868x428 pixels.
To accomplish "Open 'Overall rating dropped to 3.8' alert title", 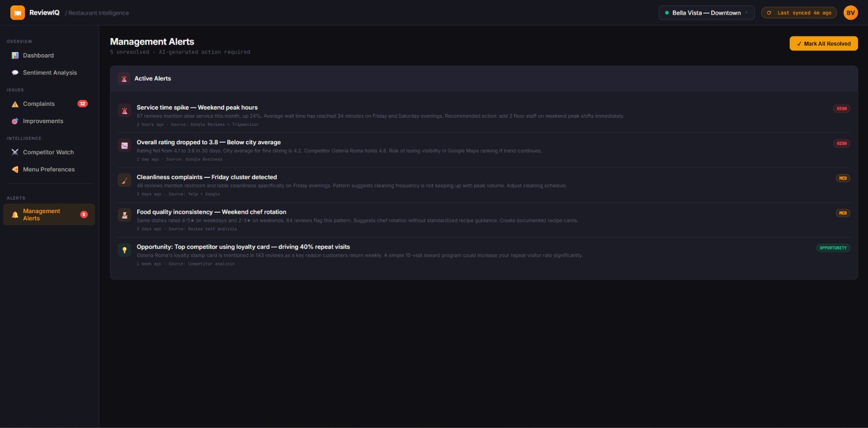I will tap(209, 142).
